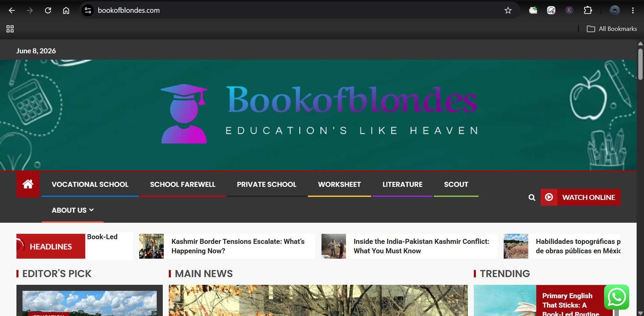Viewport: 644px width, 316px height.
Task: Click the Bookofblondes logo banner
Action: click(x=319, y=114)
